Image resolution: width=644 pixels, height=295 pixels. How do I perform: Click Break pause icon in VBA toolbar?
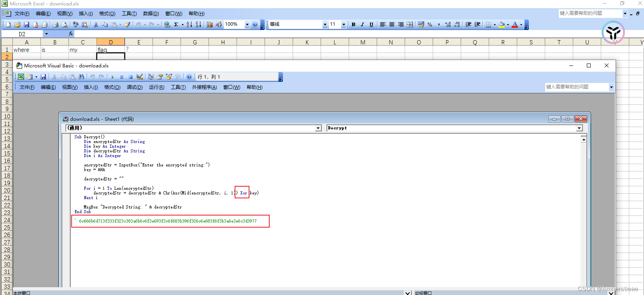coord(121,77)
